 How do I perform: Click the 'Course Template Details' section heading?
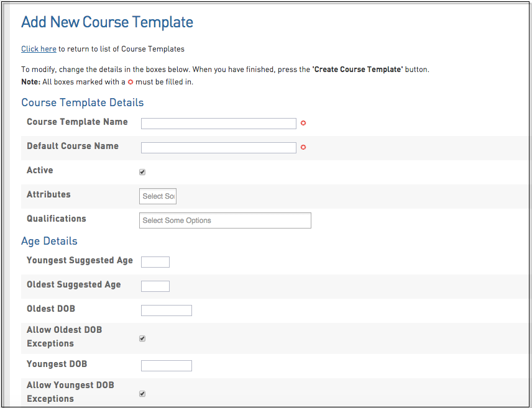83,102
